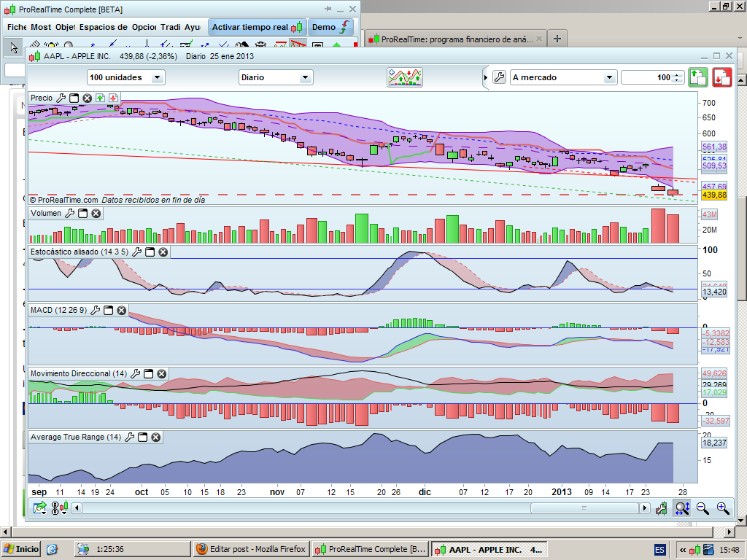Toggle the auto-zoom magnifier button
747x560 pixels.
682,508
